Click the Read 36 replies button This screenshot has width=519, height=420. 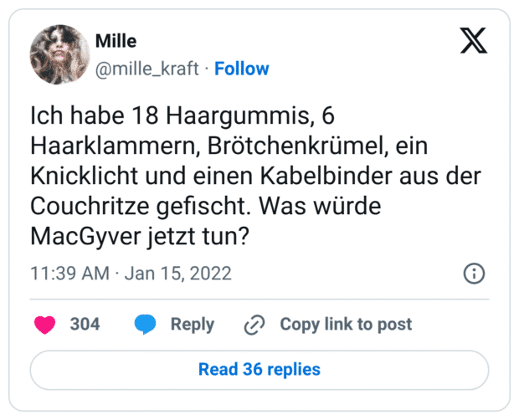259,369
